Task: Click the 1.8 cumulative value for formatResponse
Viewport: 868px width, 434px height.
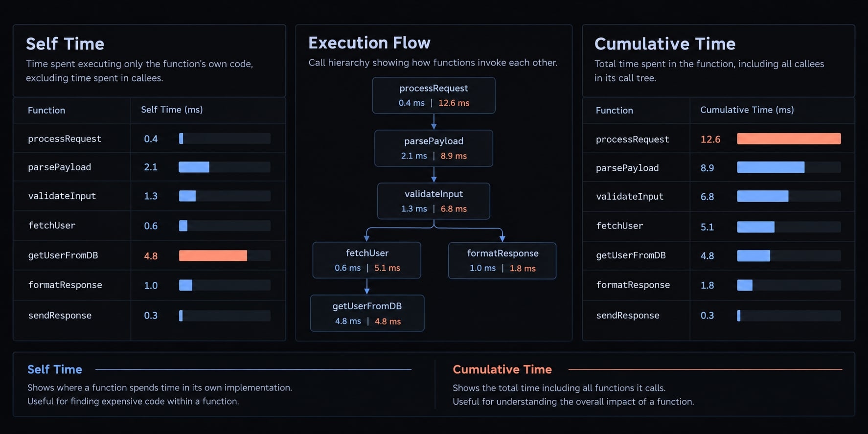Action: click(707, 285)
